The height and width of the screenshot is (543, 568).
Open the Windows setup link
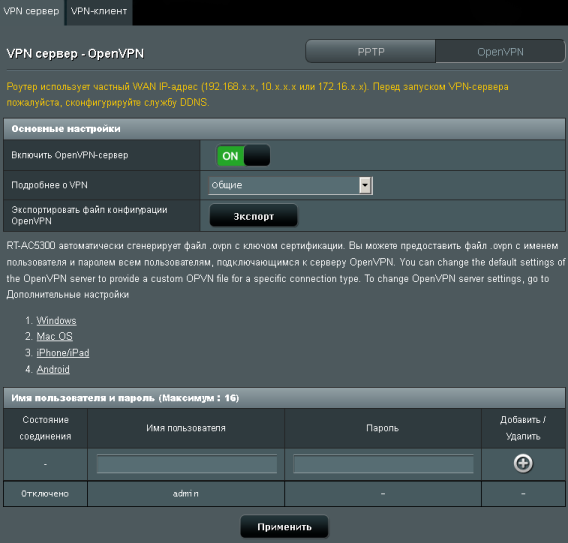[x=57, y=321]
